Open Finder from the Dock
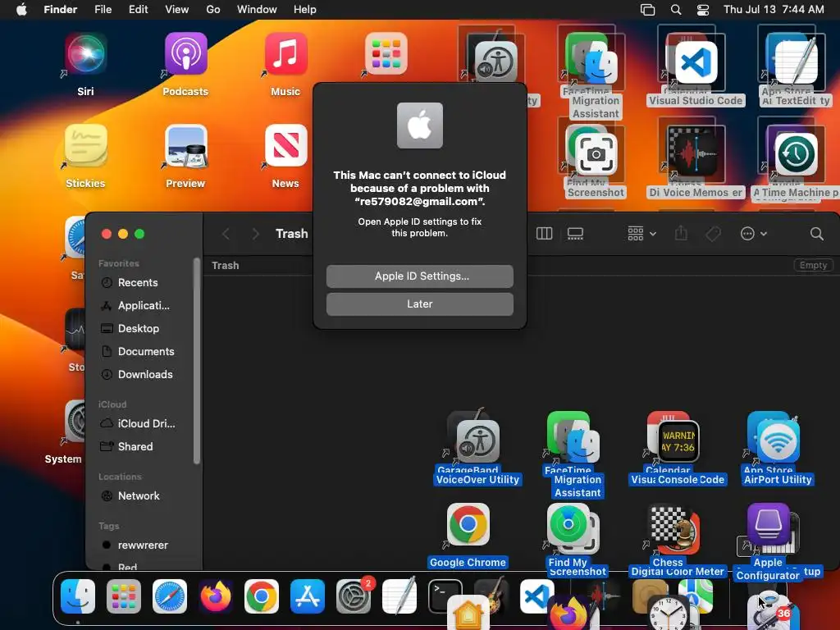 coord(78,596)
